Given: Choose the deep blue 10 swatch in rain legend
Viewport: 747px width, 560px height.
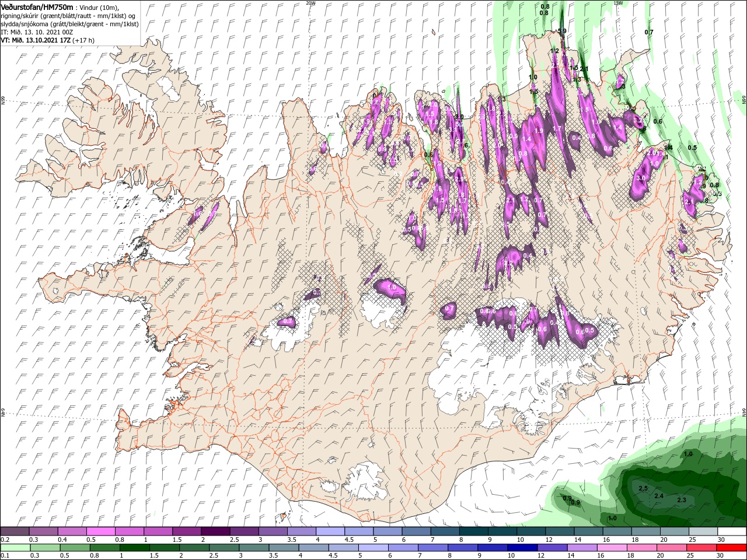Looking at the screenshot, I should pyautogui.click(x=522, y=547).
